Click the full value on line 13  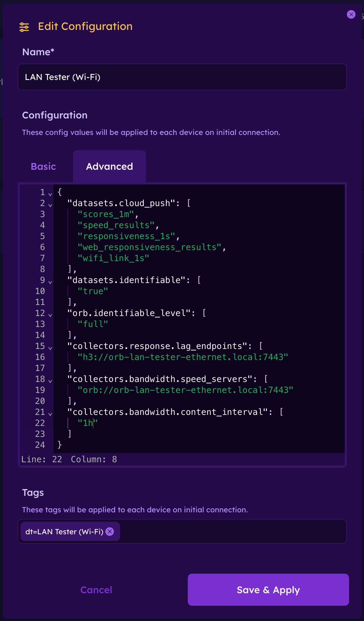pyautogui.click(x=92, y=324)
